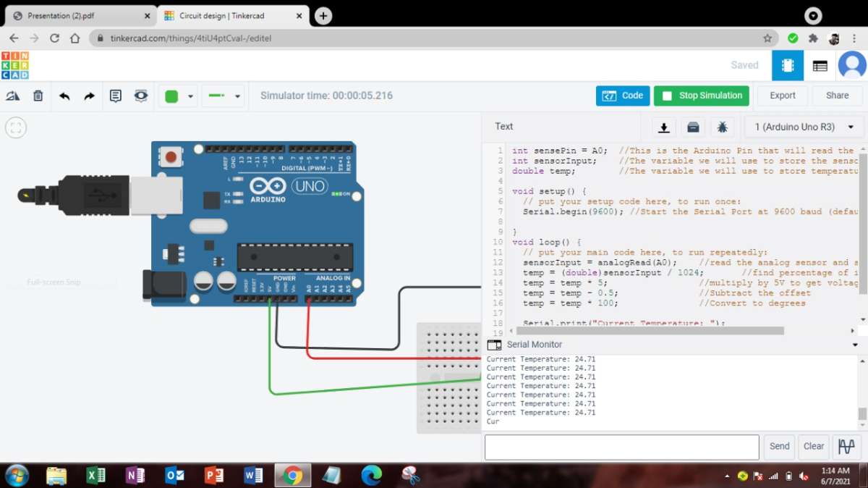Bookmark this page with star
This screenshot has width=868, height=488.
point(767,38)
